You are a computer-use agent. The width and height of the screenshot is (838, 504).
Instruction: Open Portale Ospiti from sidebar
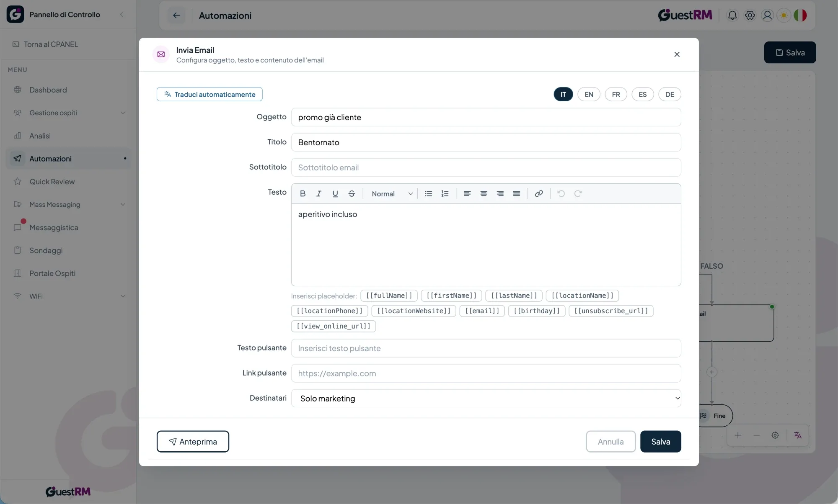click(69, 273)
